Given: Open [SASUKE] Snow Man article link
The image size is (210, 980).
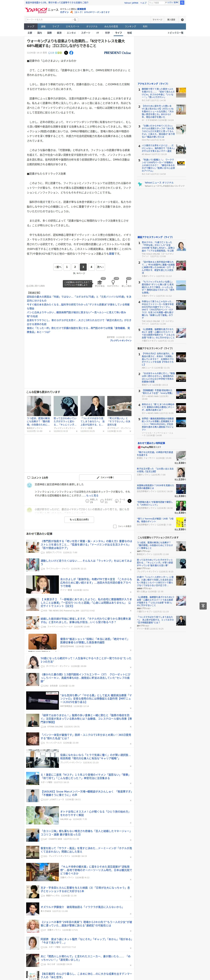Looking at the screenshot, I should coord(86,793).
